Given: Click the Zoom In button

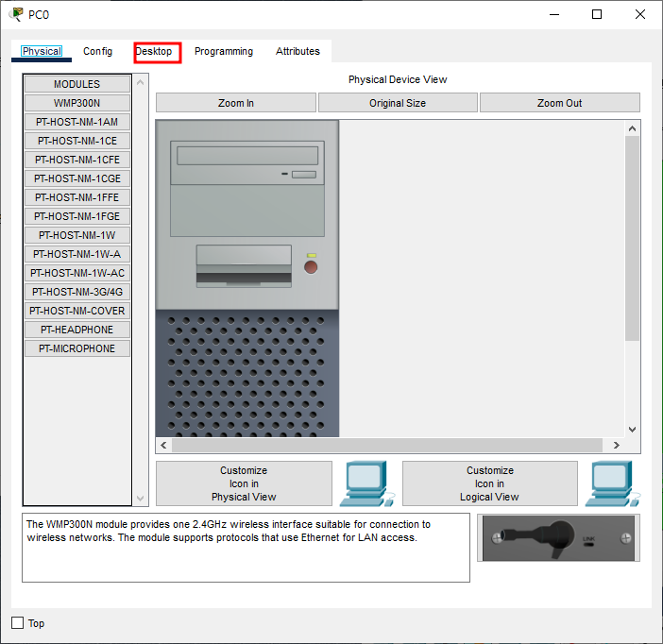Looking at the screenshot, I should tap(236, 103).
